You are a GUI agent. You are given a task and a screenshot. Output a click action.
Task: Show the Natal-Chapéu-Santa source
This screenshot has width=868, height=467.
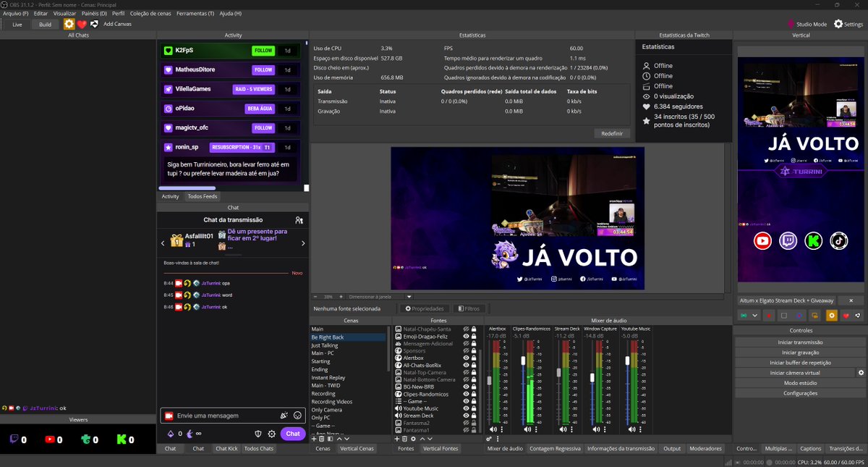465,328
